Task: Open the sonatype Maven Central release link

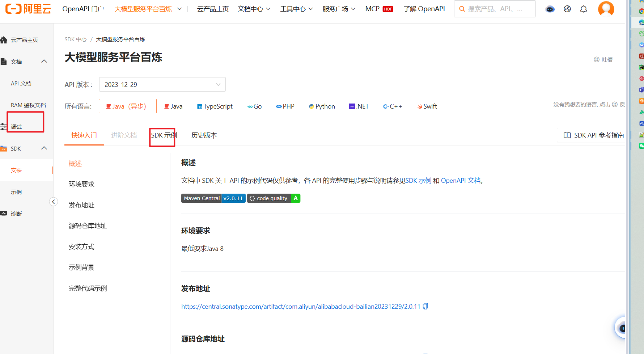Action: pyautogui.click(x=300, y=306)
